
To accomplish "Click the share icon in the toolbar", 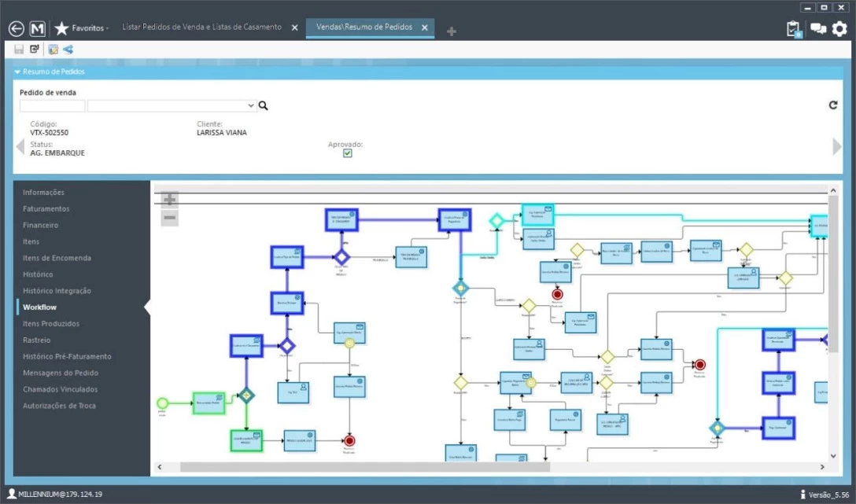I will pyautogui.click(x=68, y=50).
